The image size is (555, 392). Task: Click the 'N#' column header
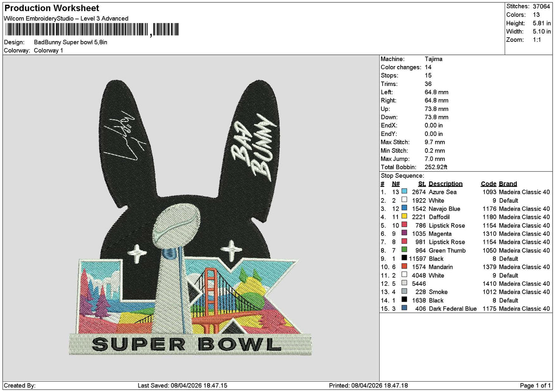[x=396, y=184]
